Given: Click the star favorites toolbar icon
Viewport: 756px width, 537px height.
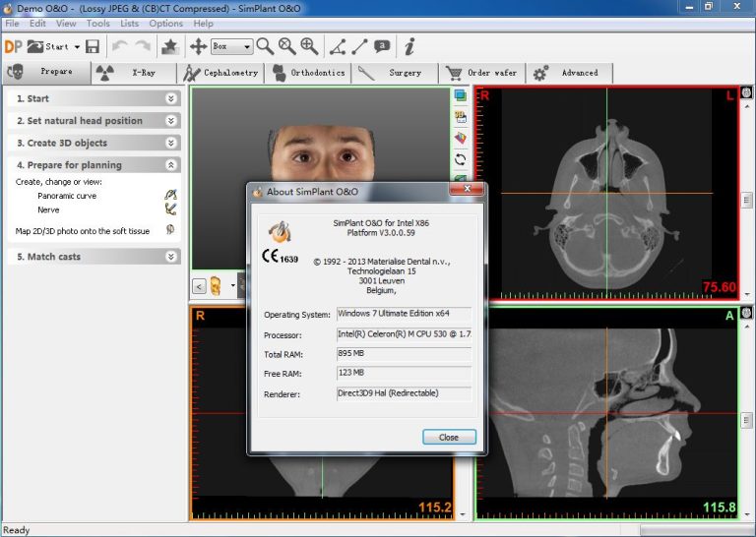Looking at the screenshot, I should [x=169, y=46].
